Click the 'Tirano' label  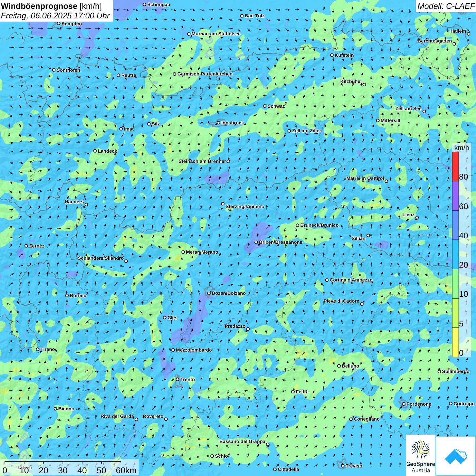click(47, 349)
